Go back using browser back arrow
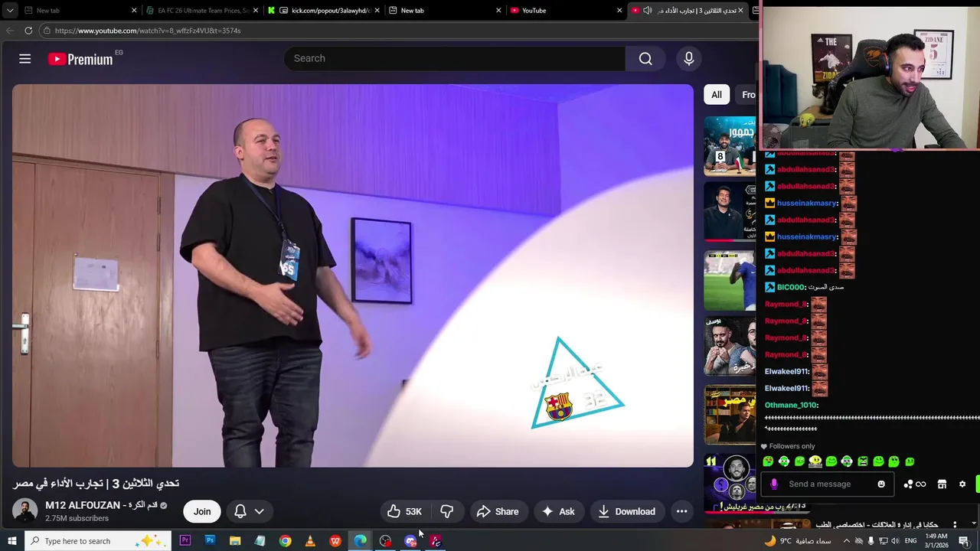Viewport: 980px width, 551px height. tap(9, 31)
